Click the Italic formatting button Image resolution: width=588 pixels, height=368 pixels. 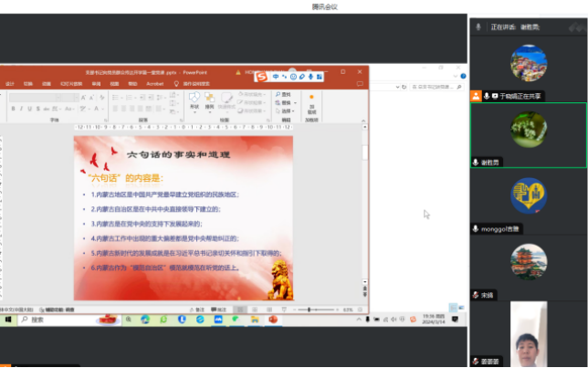[22, 109]
